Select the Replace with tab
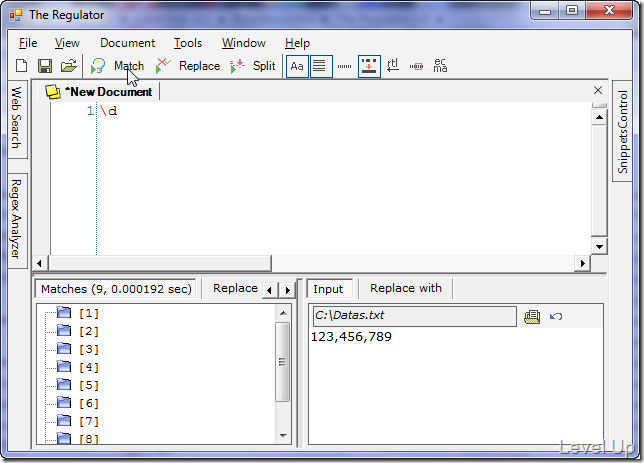Screen dimensions: 644x463 tap(406, 288)
